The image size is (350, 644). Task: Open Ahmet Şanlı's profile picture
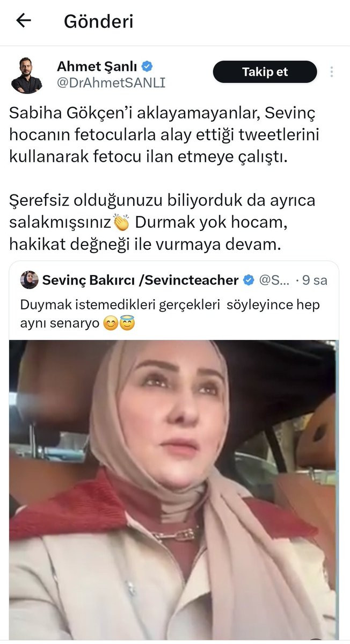tap(26, 75)
